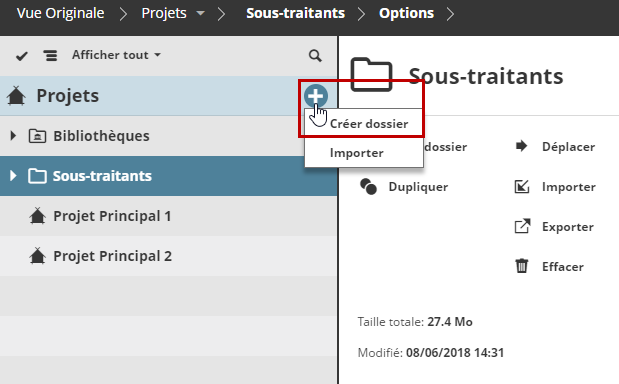The width and height of the screenshot is (619, 384).
Task: Click the Exporter icon
Action: coord(522,227)
